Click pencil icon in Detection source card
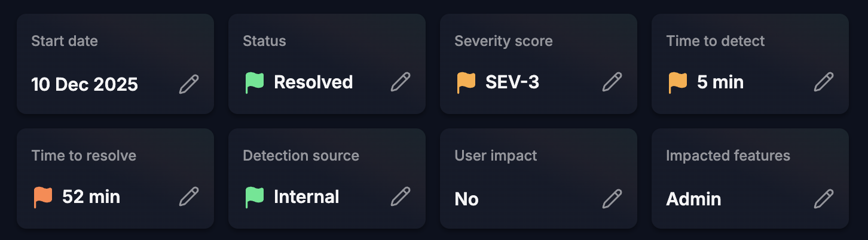The image size is (868, 240). tap(401, 196)
